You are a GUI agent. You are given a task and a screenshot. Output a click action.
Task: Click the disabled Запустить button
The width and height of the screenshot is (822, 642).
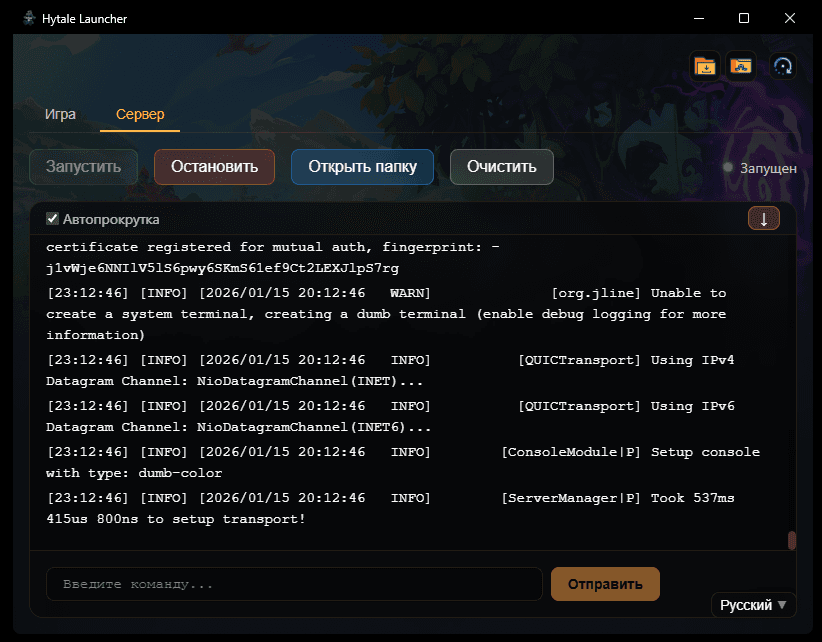click(83, 167)
